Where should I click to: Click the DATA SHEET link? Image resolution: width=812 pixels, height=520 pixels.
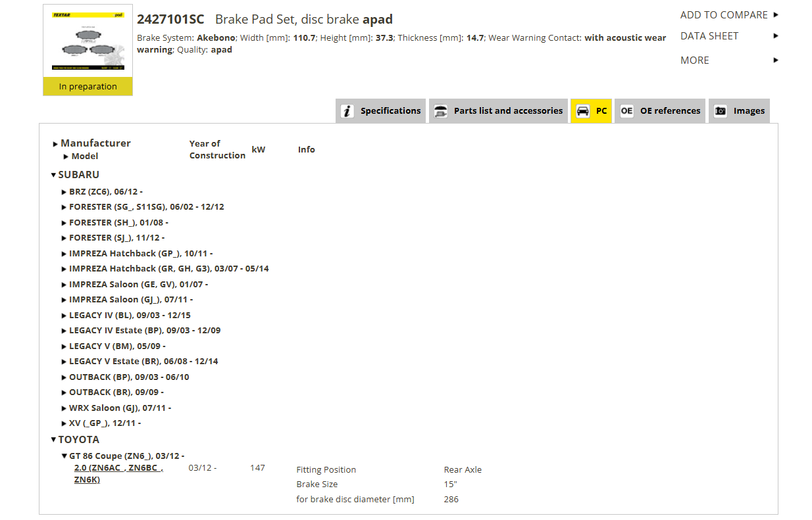709,35
